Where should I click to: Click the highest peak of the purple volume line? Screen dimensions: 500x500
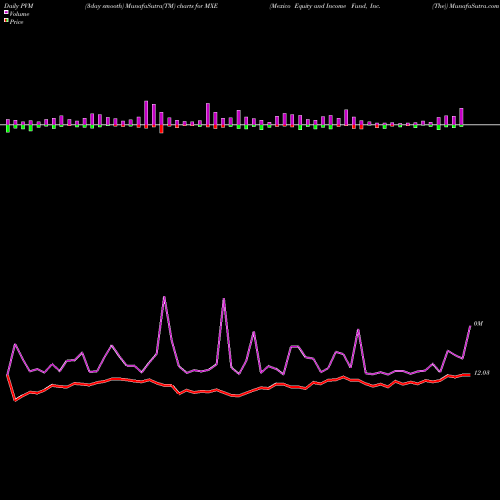164,297
